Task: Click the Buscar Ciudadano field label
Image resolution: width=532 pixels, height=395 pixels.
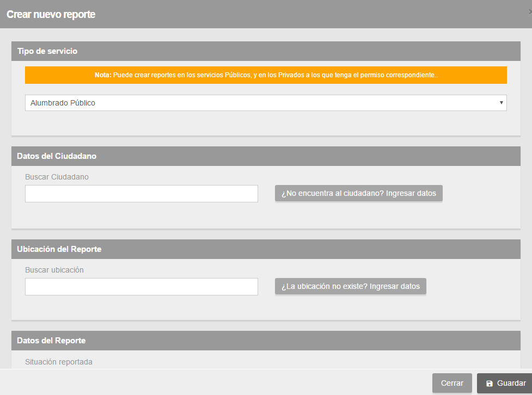Action: (x=57, y=177)
